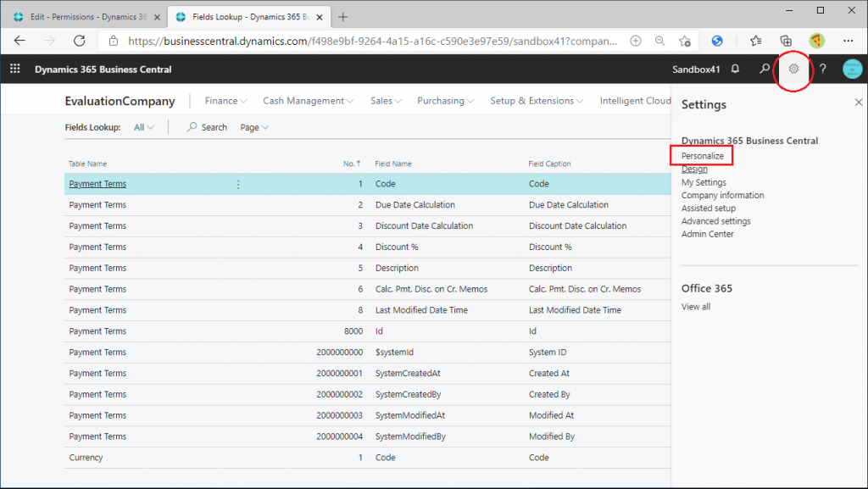The height and width of the screenshot is (489, 868).
Task: Switch to the Edit - Permissions tab
Action: (84, 17)
